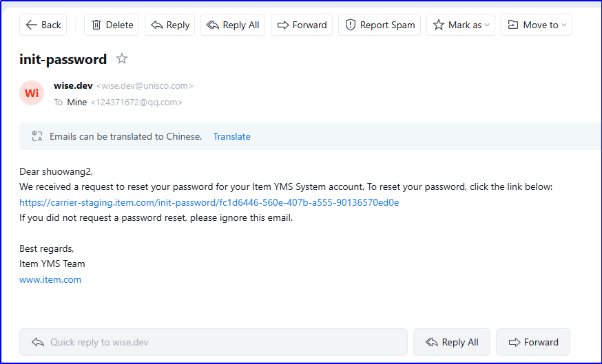Click the reply arrow icon in quick reply box
The height and width of the screenshot is (364, 602).
37,342
